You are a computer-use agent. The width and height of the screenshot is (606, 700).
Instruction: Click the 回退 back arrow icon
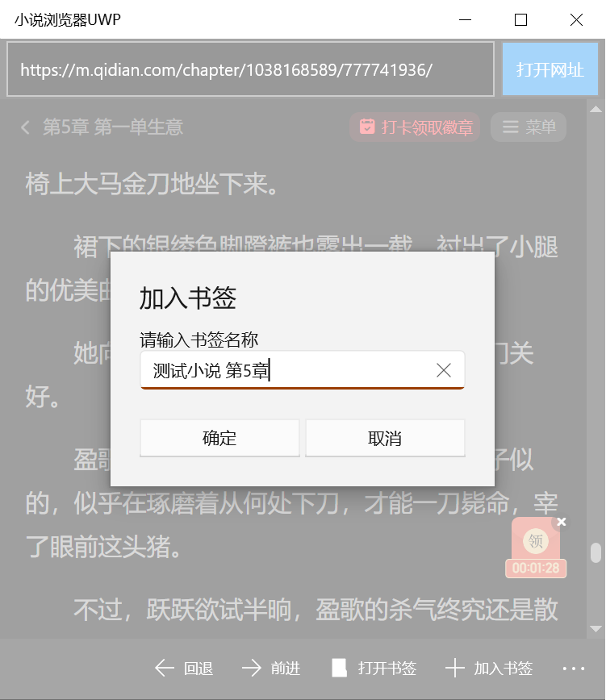(x=165, y=669)
